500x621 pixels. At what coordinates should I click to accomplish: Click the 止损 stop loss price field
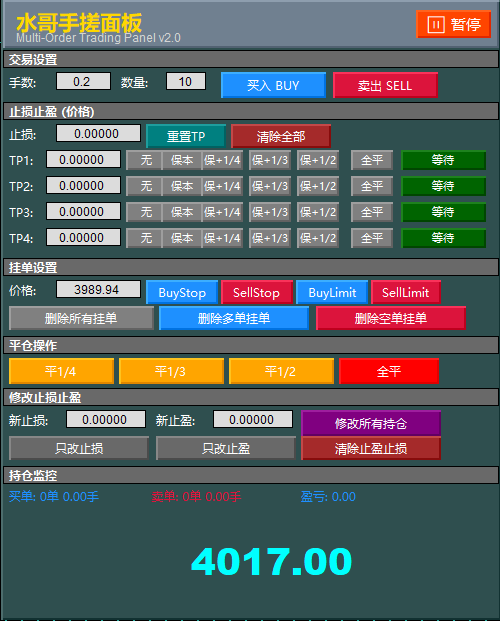tap(98, 133)
